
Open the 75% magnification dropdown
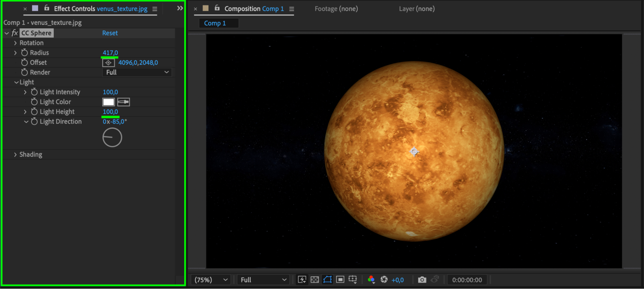[211, 280]
